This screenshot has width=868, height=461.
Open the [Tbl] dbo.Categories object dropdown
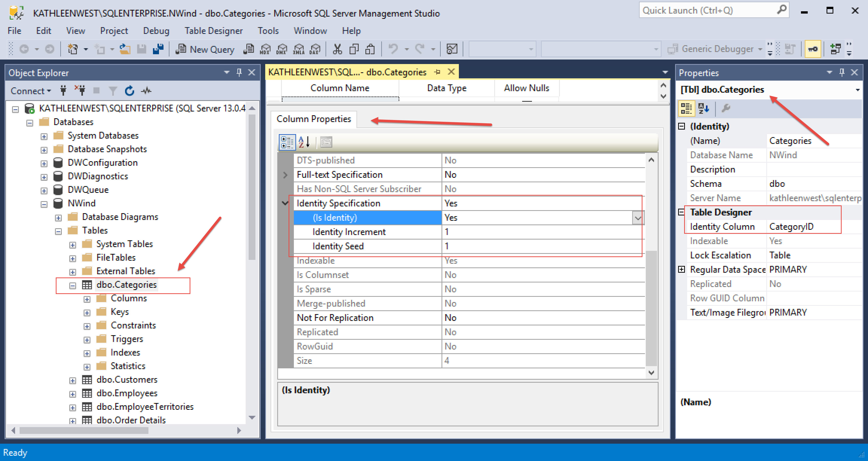pyautogui.click(x=857, y=90)
